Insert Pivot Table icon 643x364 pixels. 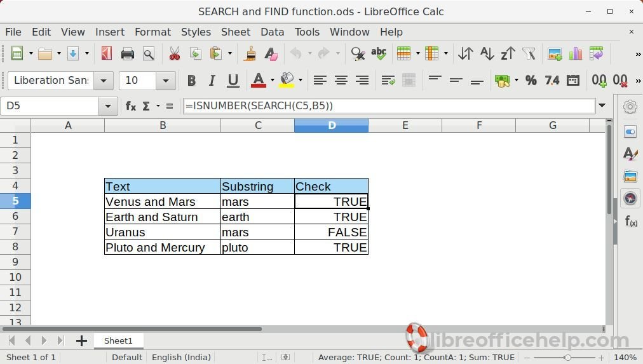[596, 54]
